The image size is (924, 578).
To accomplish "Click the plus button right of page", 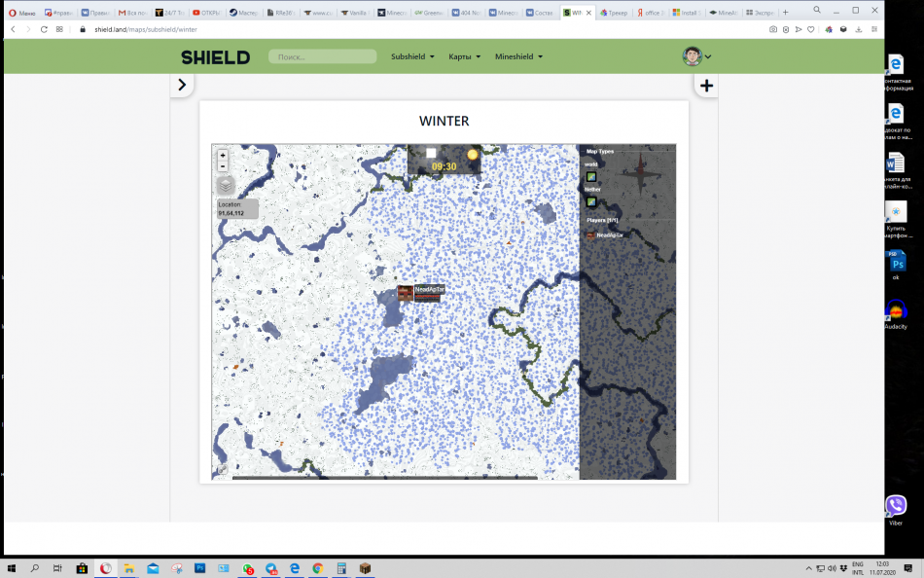I will tap(706, 86).
